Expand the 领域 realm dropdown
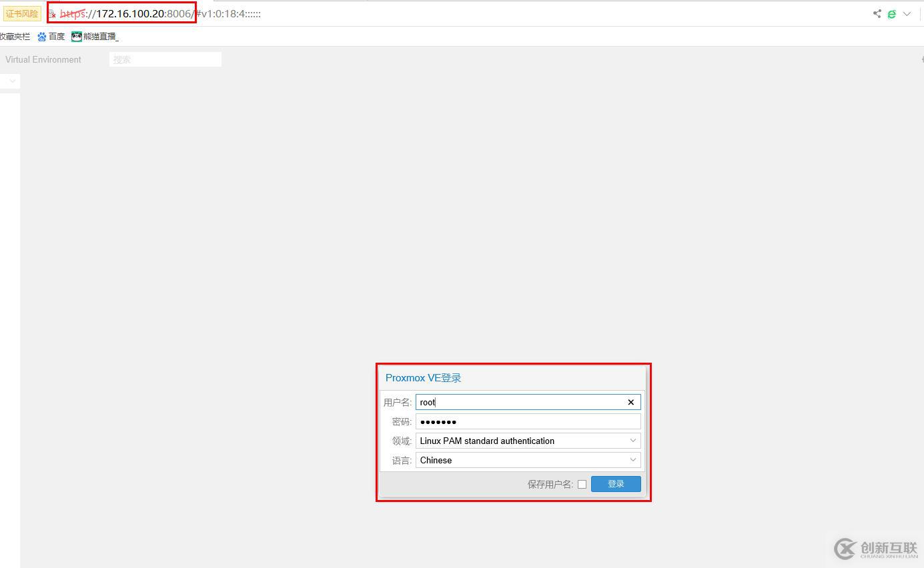The height and width of the screenshot is (568, 924). click(x=632, y=441)
